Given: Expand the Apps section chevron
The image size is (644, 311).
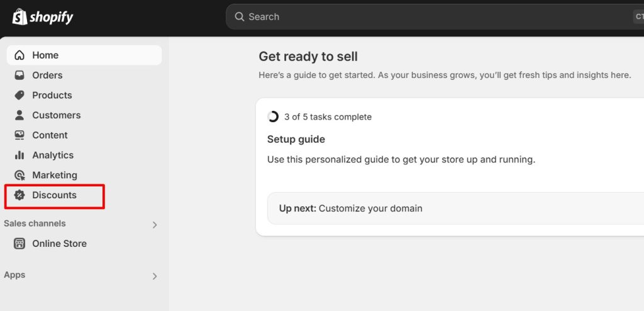Looking at the screenshot, I should 155,276.
